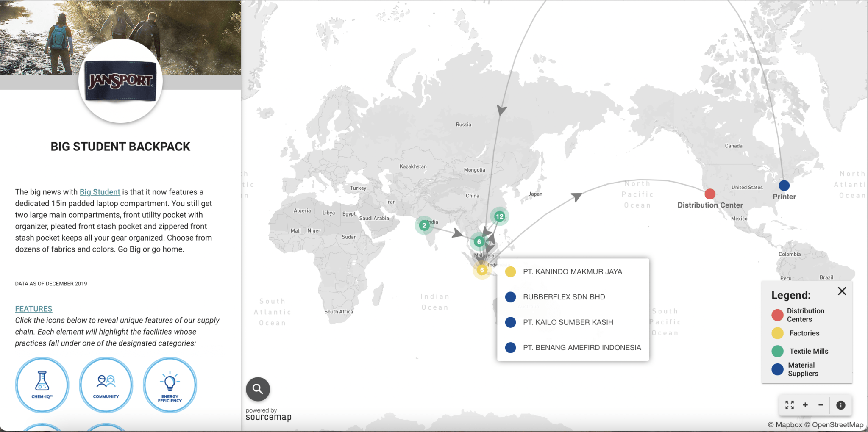Zoom in with the plus button
868x432 pixels.
tap(805, 405)
